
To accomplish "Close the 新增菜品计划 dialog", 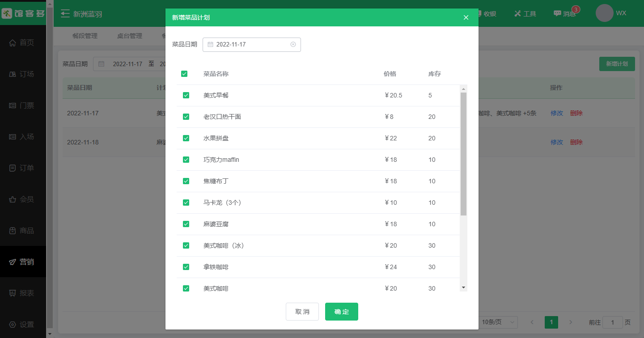I will [x=466, y=17].
